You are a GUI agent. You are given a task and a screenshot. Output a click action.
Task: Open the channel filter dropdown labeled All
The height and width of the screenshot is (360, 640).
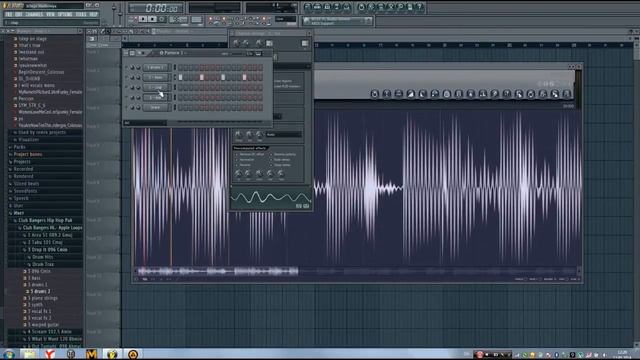click(x=145, y=123)
